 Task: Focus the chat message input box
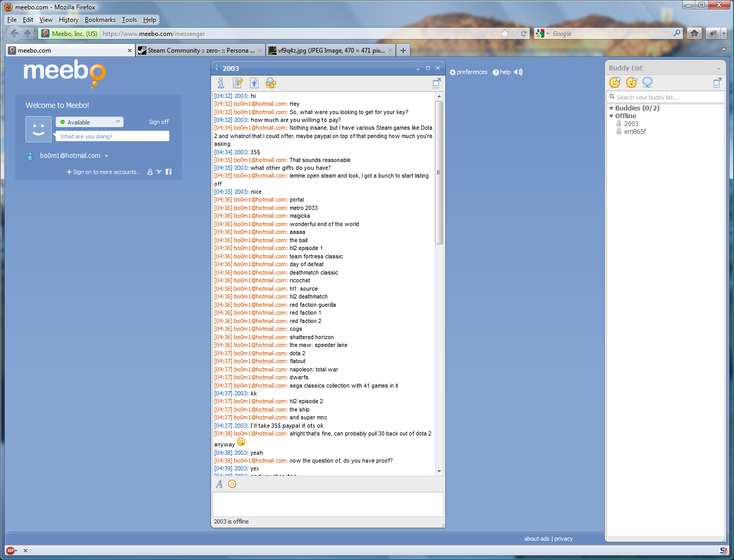pyautogui.click(x=328, y=504)
